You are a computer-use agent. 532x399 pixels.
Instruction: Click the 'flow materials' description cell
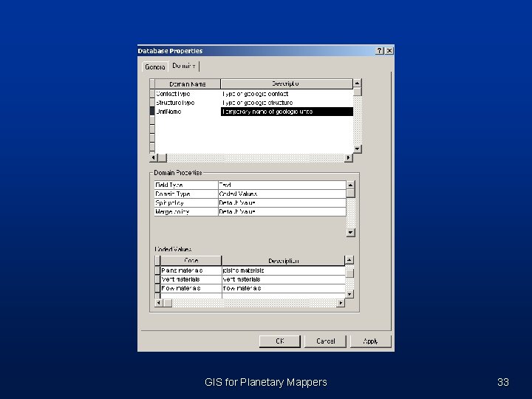coord(284,288)
